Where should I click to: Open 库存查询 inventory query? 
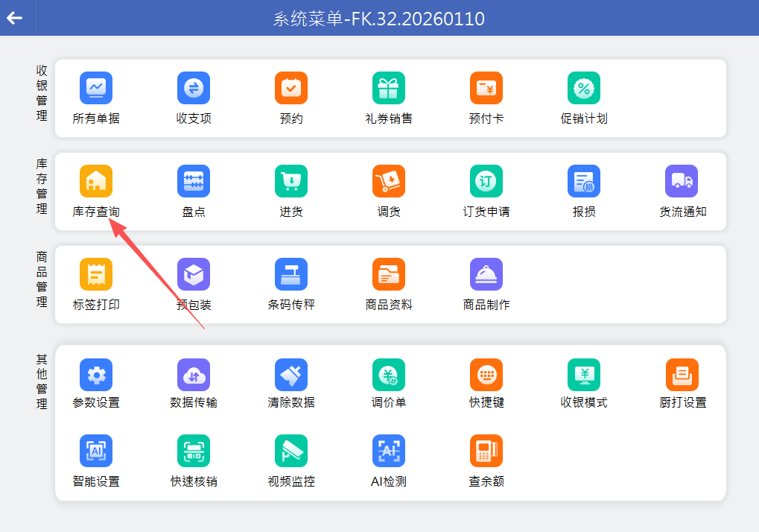click(96, 182)
